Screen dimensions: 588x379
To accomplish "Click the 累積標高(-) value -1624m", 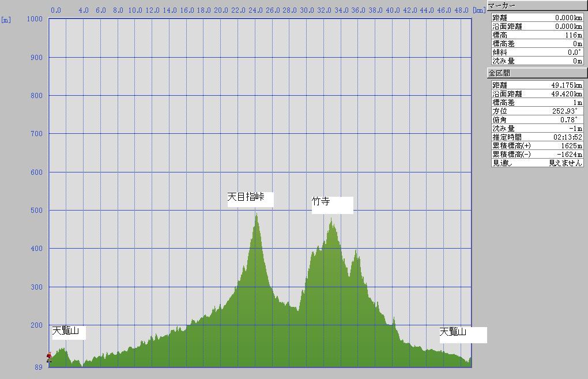I will 568,155.
